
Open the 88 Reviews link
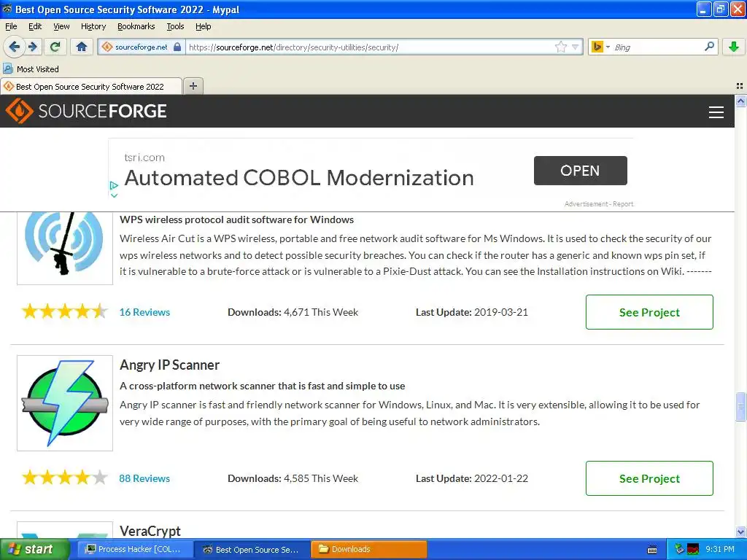point(144,478)
